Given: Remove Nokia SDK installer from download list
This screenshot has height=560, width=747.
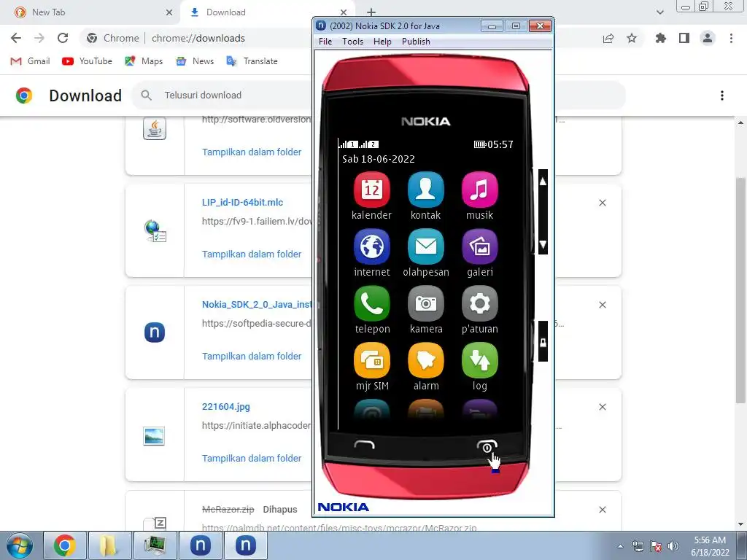Looking at the screenshot, I should click(602, 305).
